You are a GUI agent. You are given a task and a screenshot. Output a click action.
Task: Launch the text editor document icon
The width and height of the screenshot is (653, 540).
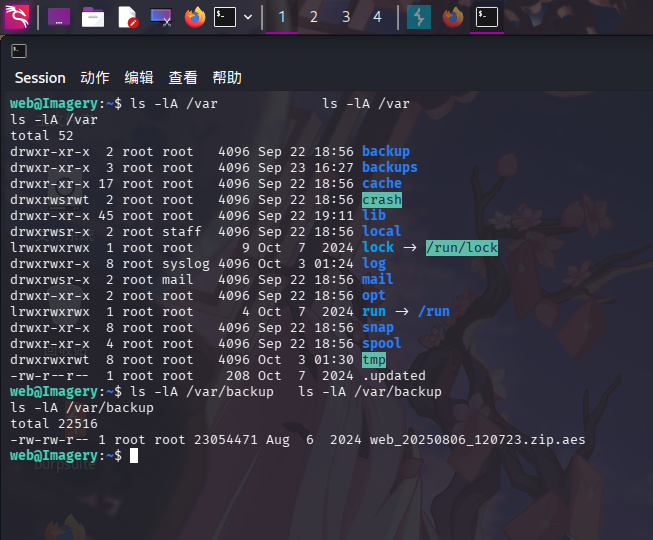tap(127, 17)
